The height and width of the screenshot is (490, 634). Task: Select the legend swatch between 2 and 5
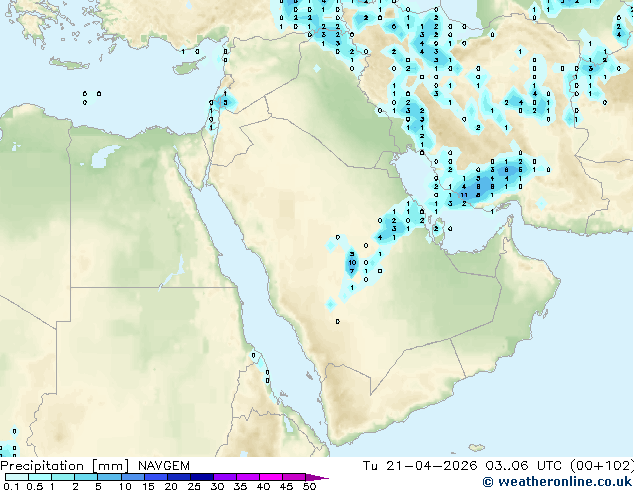pos(86,477)
